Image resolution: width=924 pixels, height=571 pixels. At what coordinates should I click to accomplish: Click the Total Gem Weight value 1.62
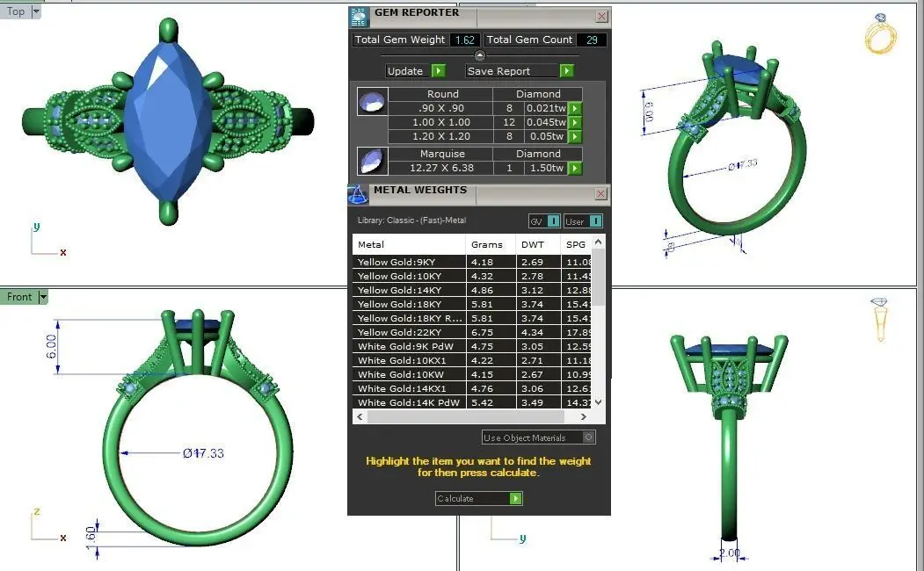coord(465,40)
